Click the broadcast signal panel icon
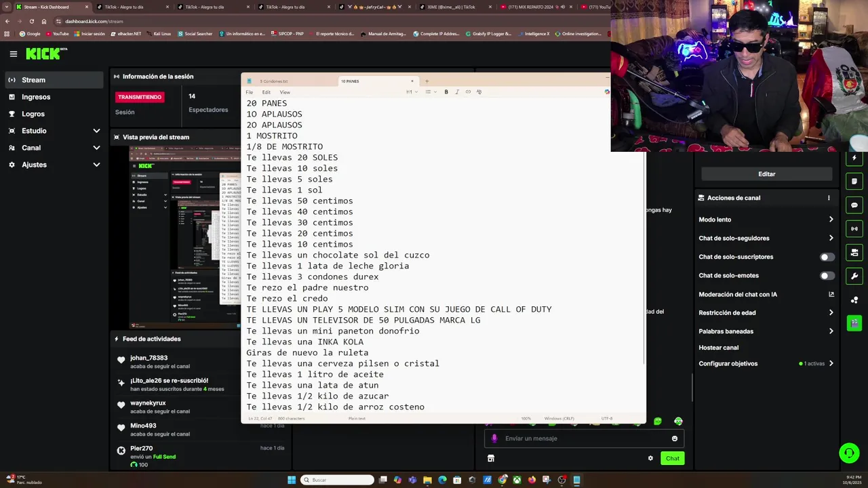This screenshot has height=488, width=868. point(854,229)
